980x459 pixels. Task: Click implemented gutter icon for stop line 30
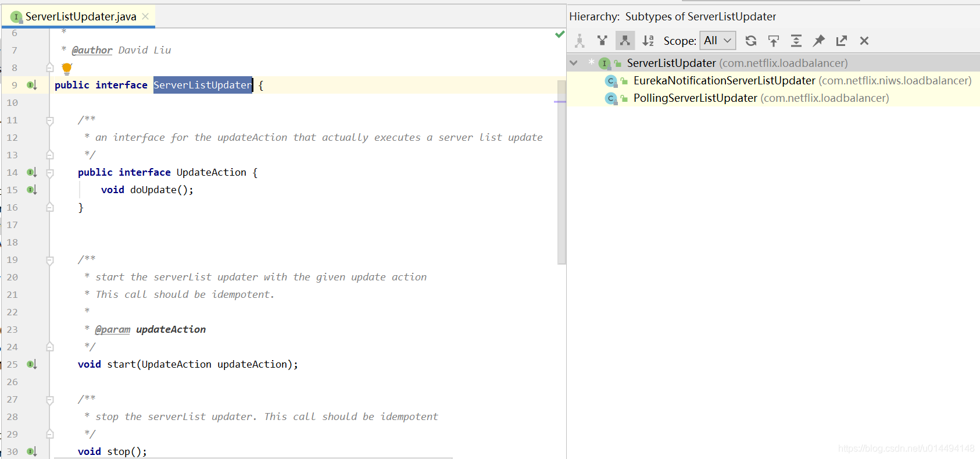coord(32,451)
